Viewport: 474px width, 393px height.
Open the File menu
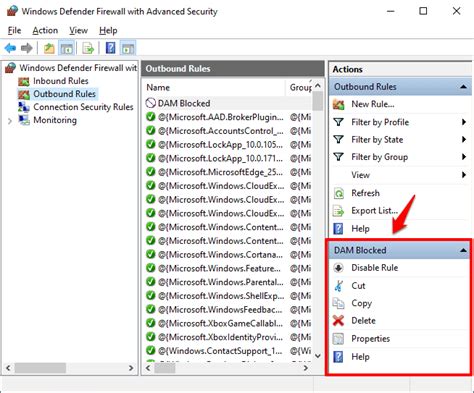[14, 31]
